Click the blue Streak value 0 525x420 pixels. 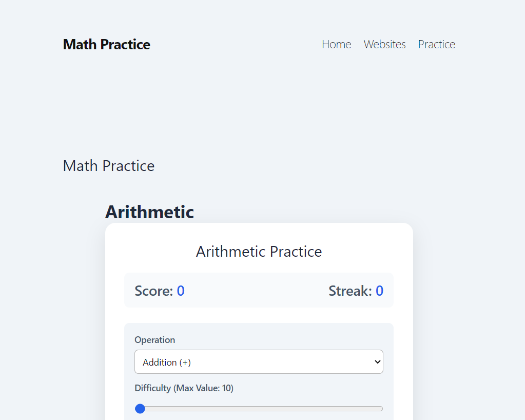click(x=379, y=291)
